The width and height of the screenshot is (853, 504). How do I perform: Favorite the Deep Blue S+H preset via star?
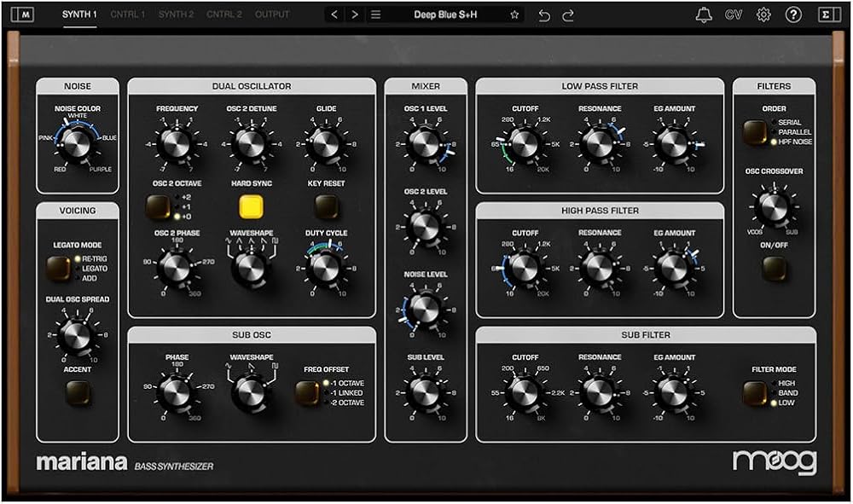[x=514, y=14]
